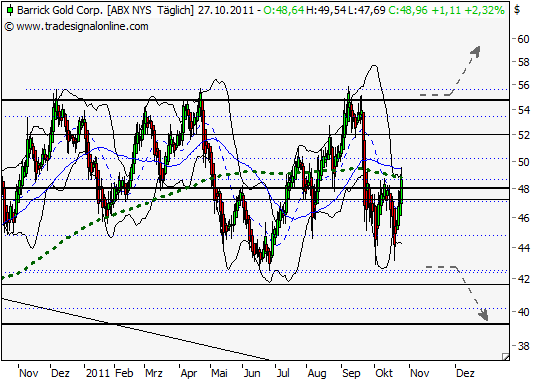Click the 50 price axis label

coord(523,162)
